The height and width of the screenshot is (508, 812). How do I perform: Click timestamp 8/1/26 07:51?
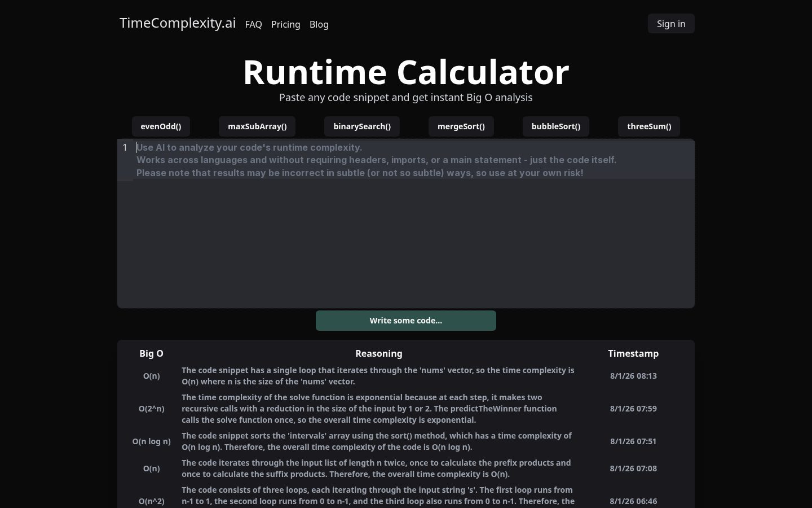(x=633, y=441)
